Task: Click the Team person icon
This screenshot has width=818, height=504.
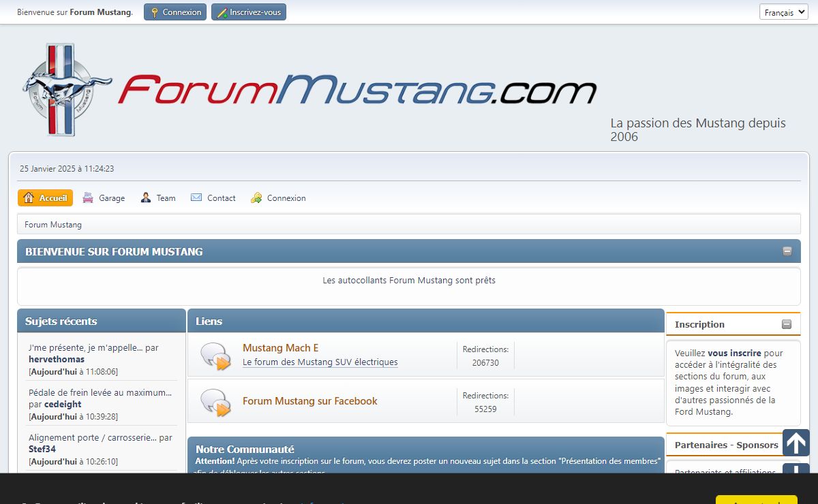Action: coord(146,198)
